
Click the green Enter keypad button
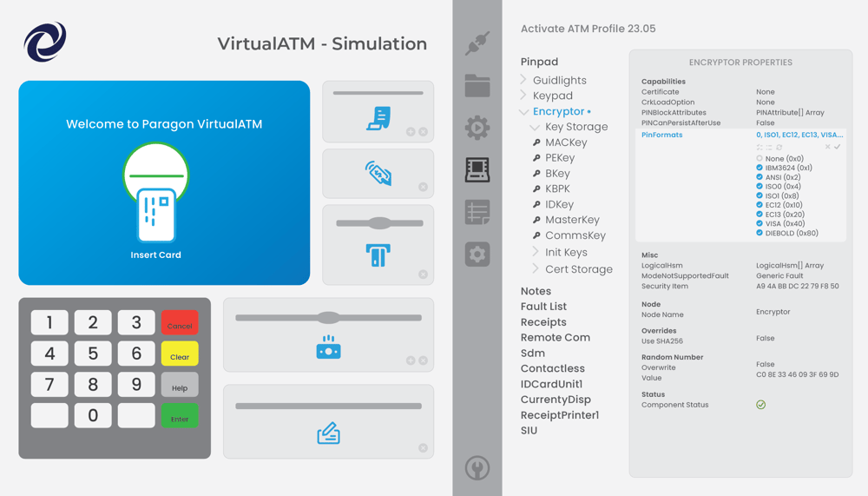[x=180, y=415]
